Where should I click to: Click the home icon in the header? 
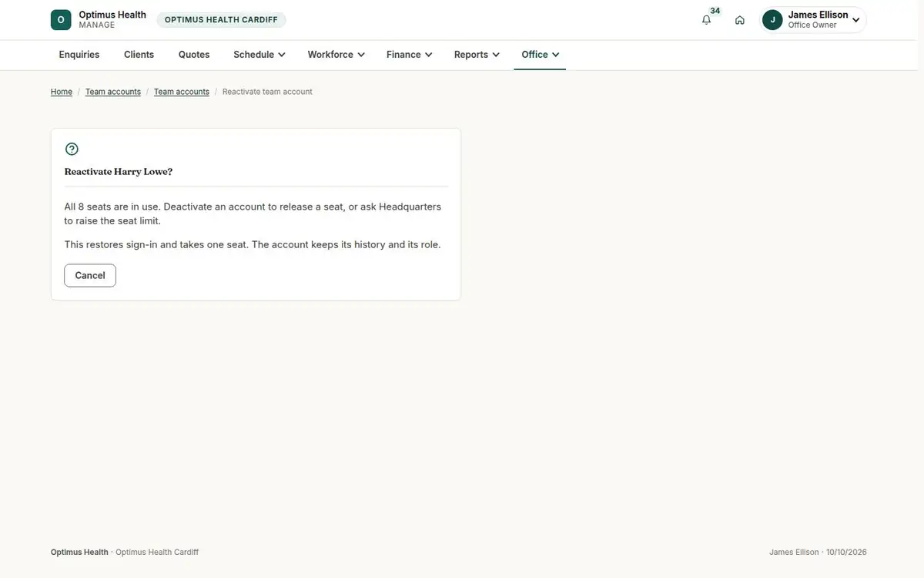[740, 20]
